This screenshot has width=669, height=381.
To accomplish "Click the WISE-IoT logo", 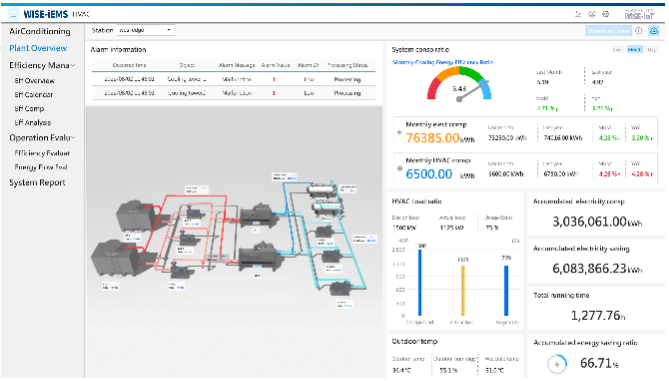I will pos(639,15).
